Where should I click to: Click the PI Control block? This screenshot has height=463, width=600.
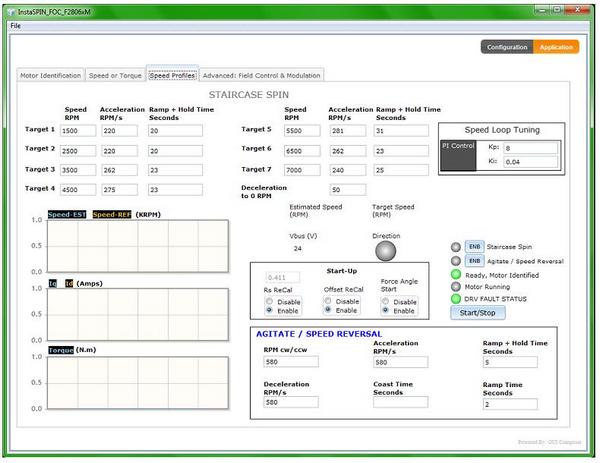point(458,155)
